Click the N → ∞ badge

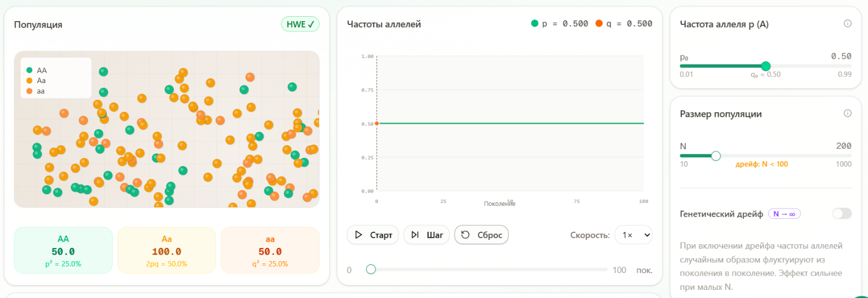[784, 214]
